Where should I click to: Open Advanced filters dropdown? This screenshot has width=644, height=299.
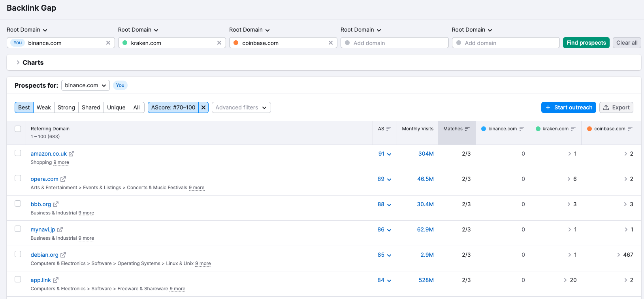241,107
